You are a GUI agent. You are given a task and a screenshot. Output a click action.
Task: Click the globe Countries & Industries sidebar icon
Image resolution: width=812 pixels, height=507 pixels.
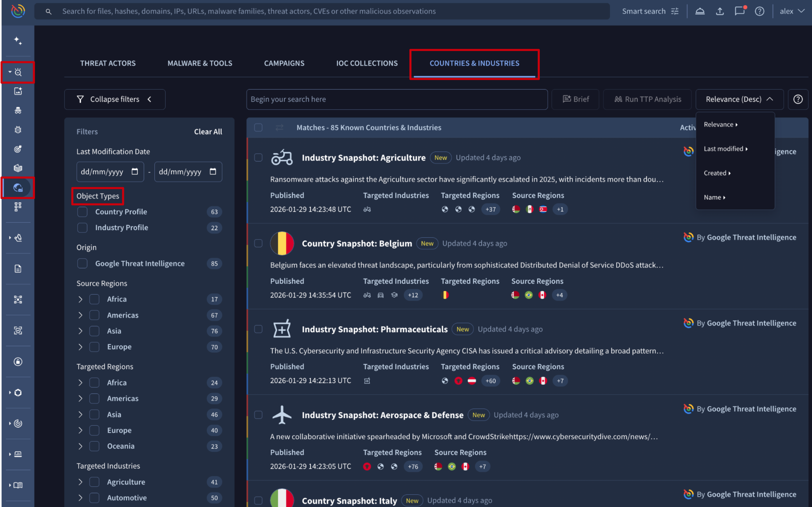18,188
